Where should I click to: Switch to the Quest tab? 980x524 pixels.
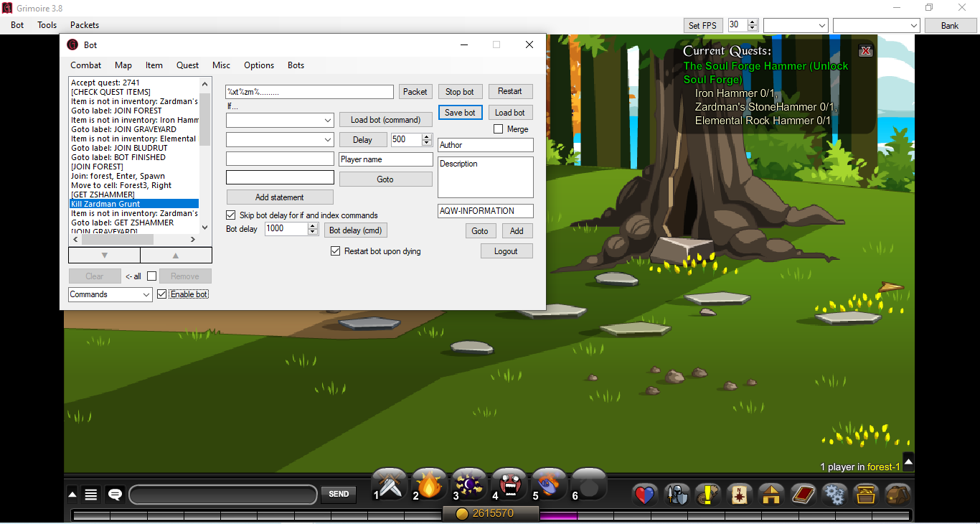[x=188, y=65]
